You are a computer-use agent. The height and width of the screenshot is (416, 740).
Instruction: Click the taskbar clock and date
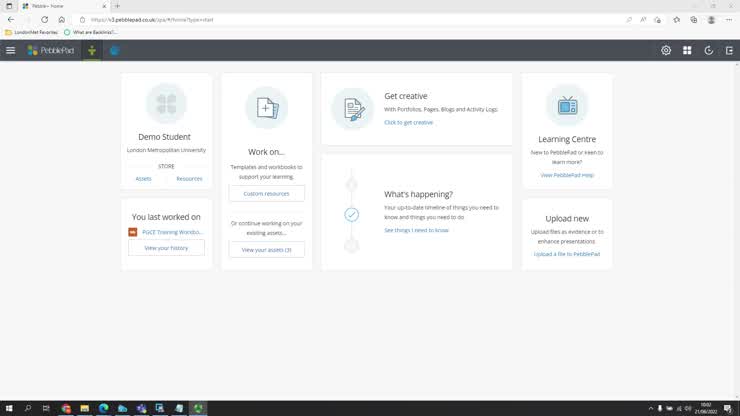pyautogui.click(x=706, y=408)
